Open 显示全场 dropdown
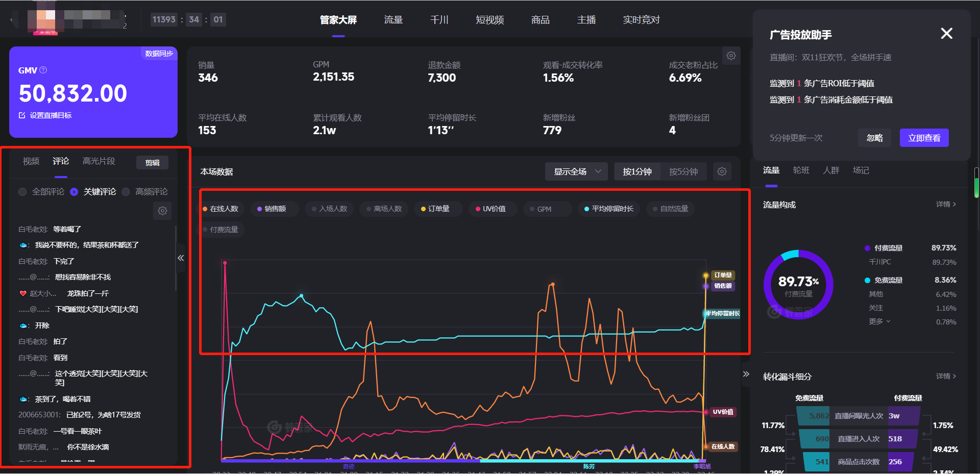The image size is (980, 474). [576, 171]
